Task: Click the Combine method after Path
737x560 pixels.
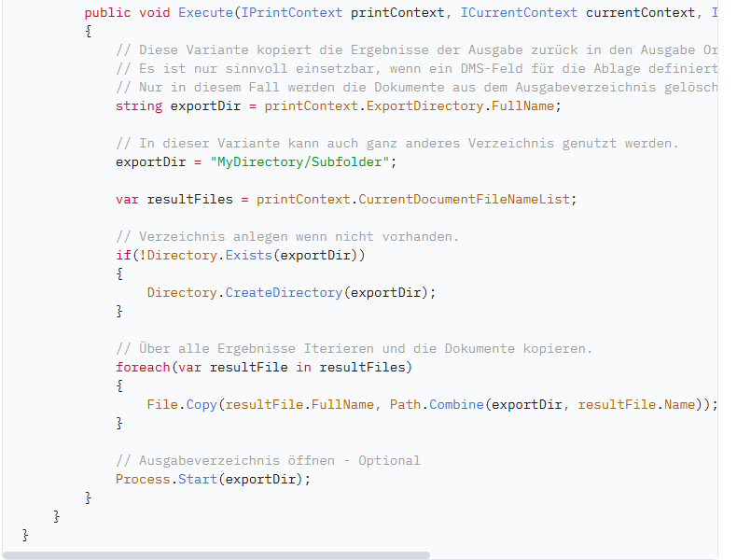Action: pos(455,404)
